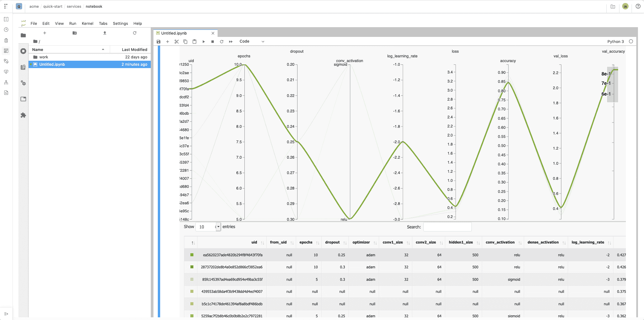Open the Show entries count dropdown
The height and width of the screenshot is (320, 644).
click(x=208, y=227)
